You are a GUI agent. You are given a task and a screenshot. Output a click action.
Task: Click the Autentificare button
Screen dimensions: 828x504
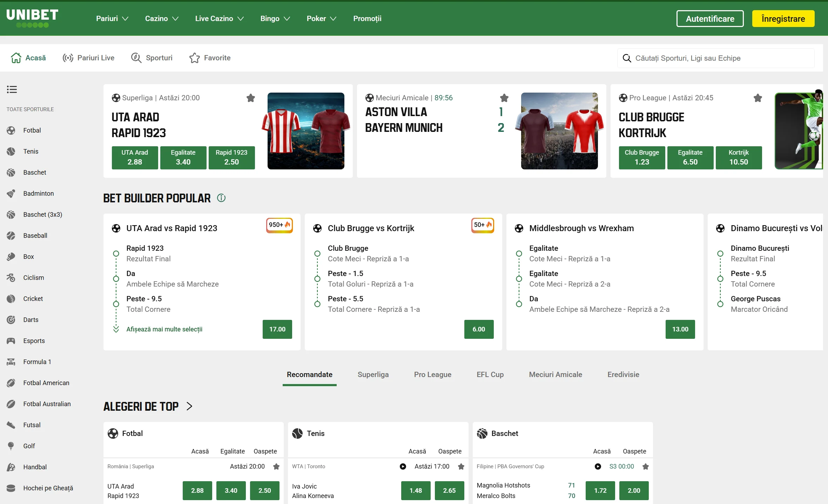710,19
